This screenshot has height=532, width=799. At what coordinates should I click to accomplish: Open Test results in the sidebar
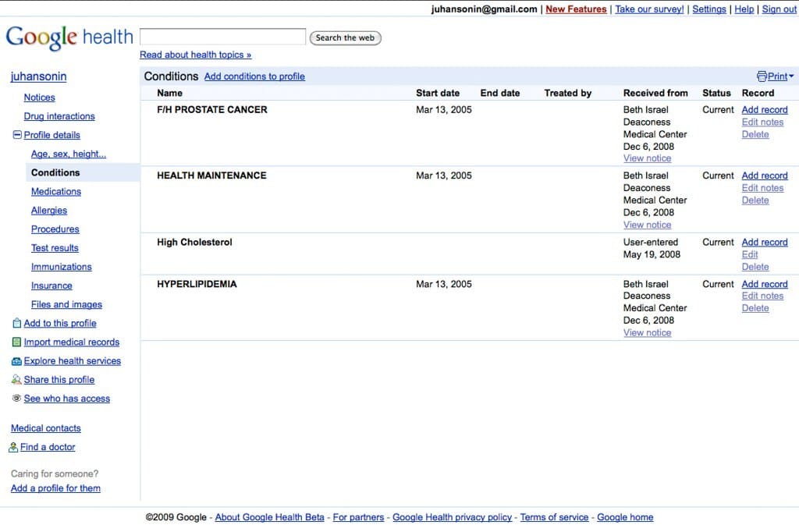coord(55,248)
